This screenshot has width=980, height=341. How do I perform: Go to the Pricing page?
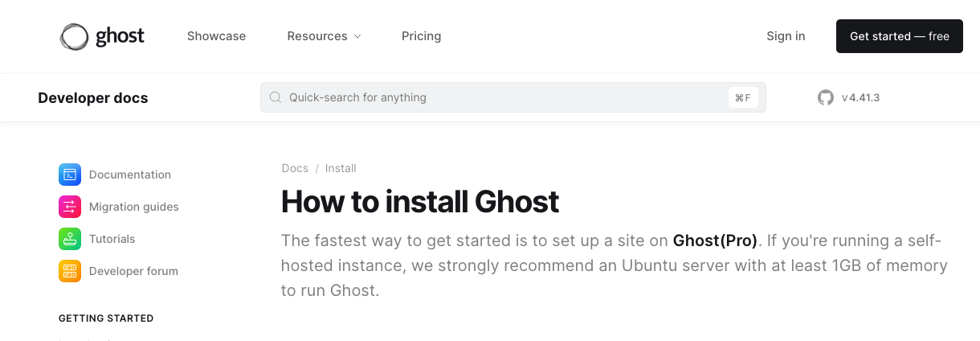(421, 36)
